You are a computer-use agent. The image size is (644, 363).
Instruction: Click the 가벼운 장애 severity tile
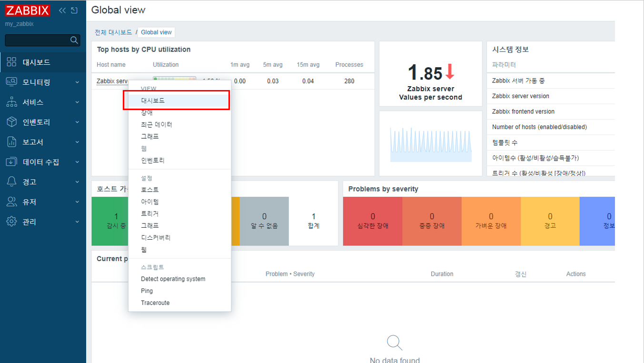[x=491, y=221]
